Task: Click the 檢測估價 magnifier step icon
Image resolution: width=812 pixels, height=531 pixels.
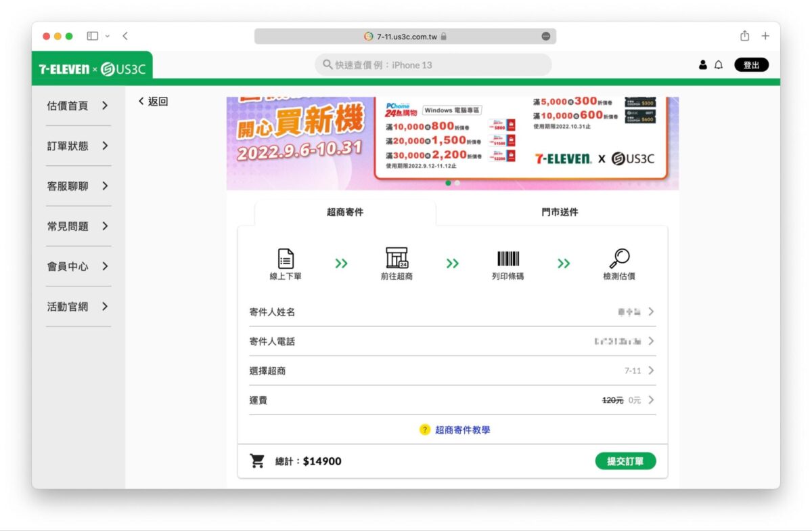Action: click(x=619, y=258)
